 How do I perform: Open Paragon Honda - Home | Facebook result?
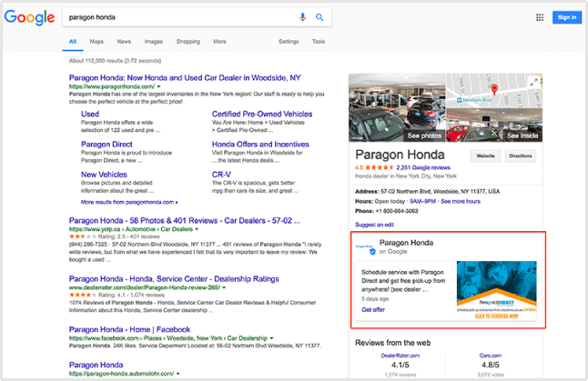coord(130,330)
